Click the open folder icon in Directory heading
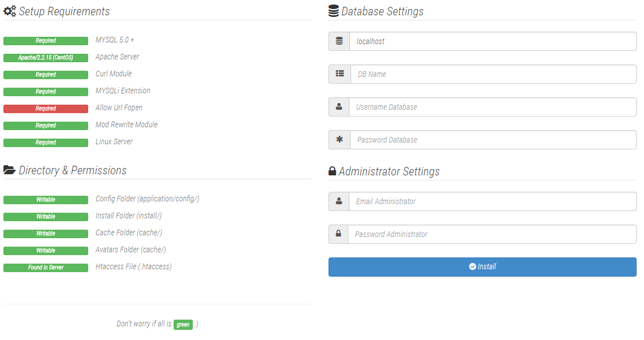The height and width of the screenshot is (340, 644). [10, 170]
